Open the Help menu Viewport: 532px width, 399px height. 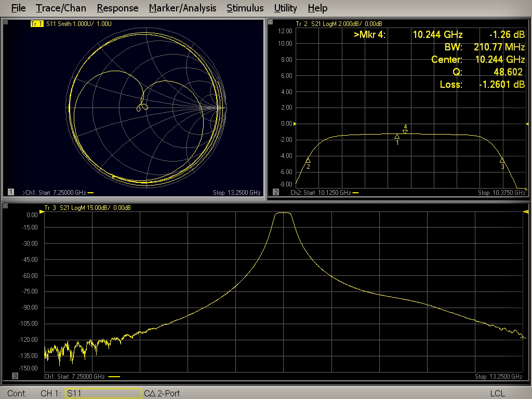(x=317, y=8)
